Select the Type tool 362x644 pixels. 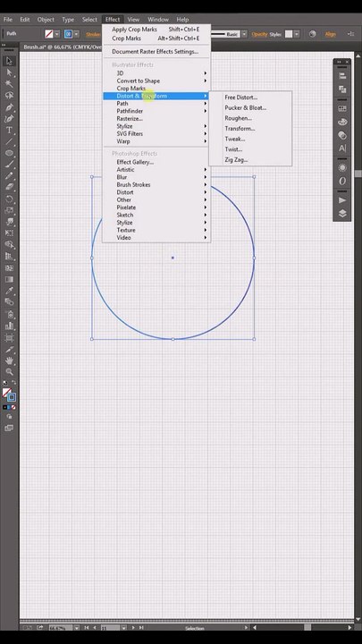(9, 131)
